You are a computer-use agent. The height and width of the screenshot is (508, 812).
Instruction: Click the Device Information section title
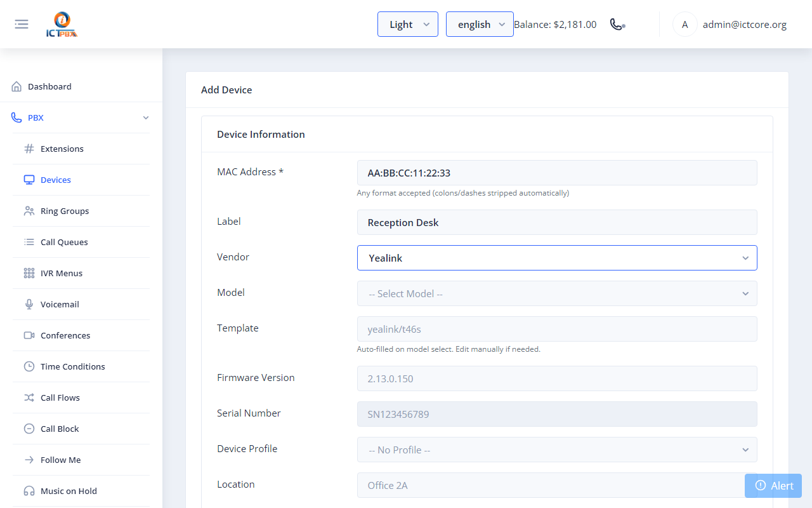tap(261, 134)
